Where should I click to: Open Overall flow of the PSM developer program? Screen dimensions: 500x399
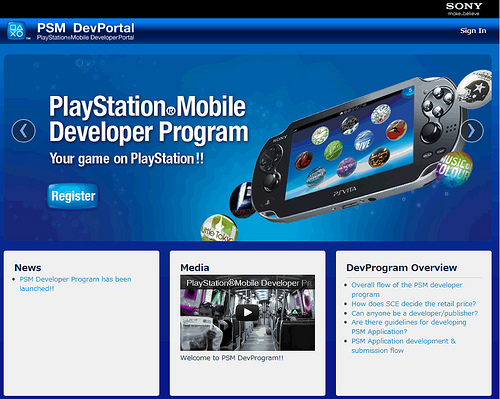(407, 289)
